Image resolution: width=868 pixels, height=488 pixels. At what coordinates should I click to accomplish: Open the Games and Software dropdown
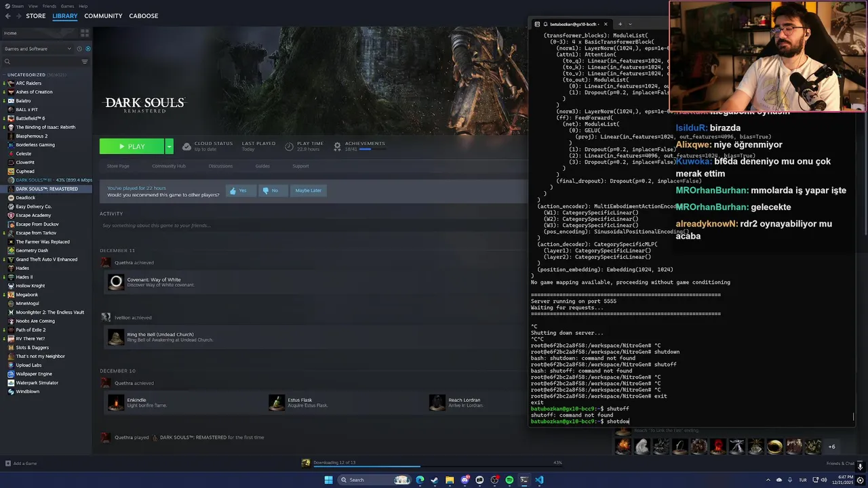point(37,49)
